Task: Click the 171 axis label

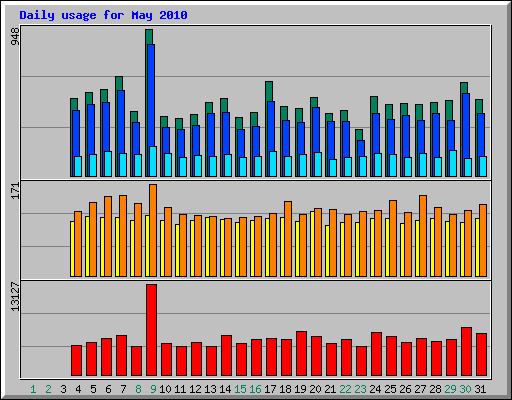Action: click(x=15, y=191)
